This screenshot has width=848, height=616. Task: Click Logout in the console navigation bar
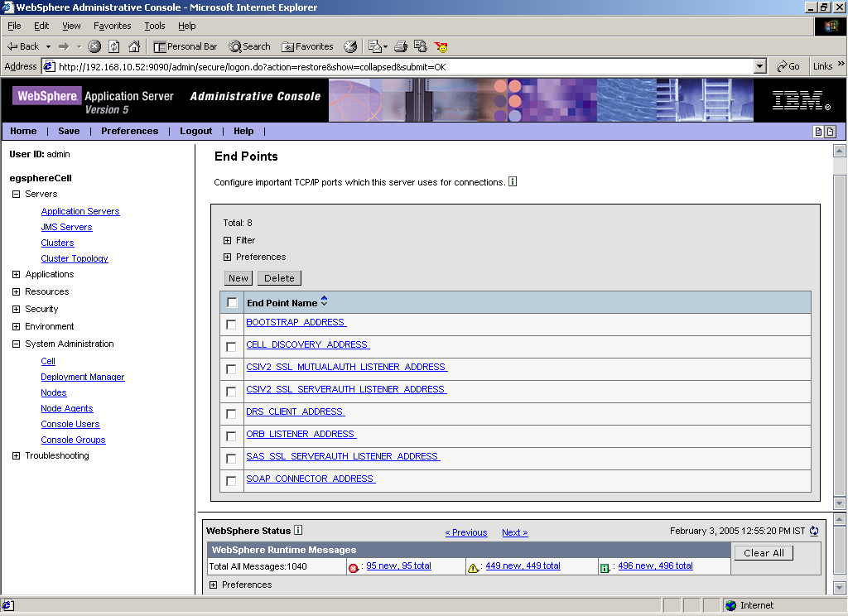click(195, 131)
